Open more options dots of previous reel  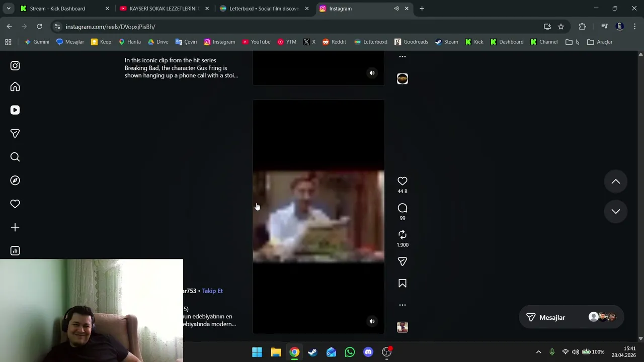[403, 56]
